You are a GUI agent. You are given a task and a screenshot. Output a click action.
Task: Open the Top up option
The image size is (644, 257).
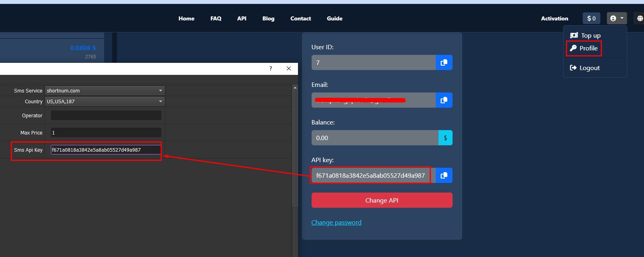pos(585,35)
